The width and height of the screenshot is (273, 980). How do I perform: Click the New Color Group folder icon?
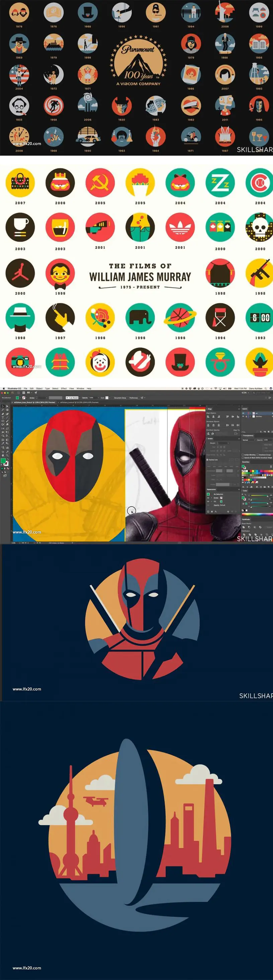tap(265, 487)
